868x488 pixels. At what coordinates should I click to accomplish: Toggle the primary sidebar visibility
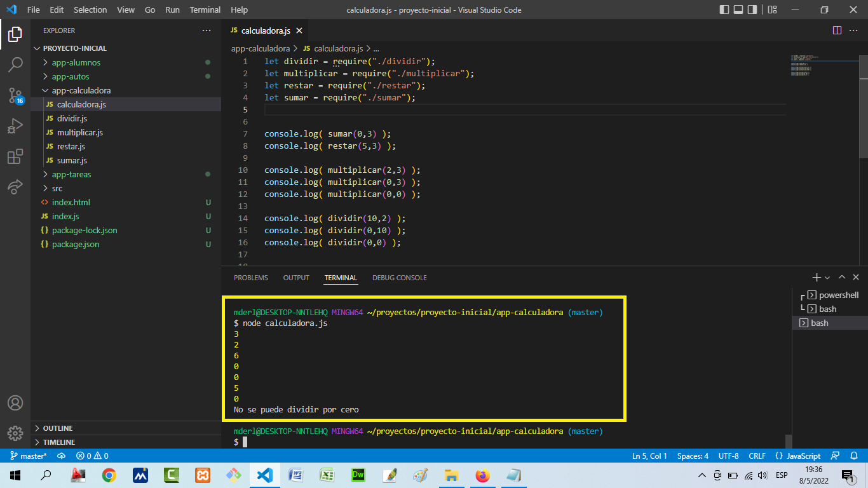tap(723, 10)
